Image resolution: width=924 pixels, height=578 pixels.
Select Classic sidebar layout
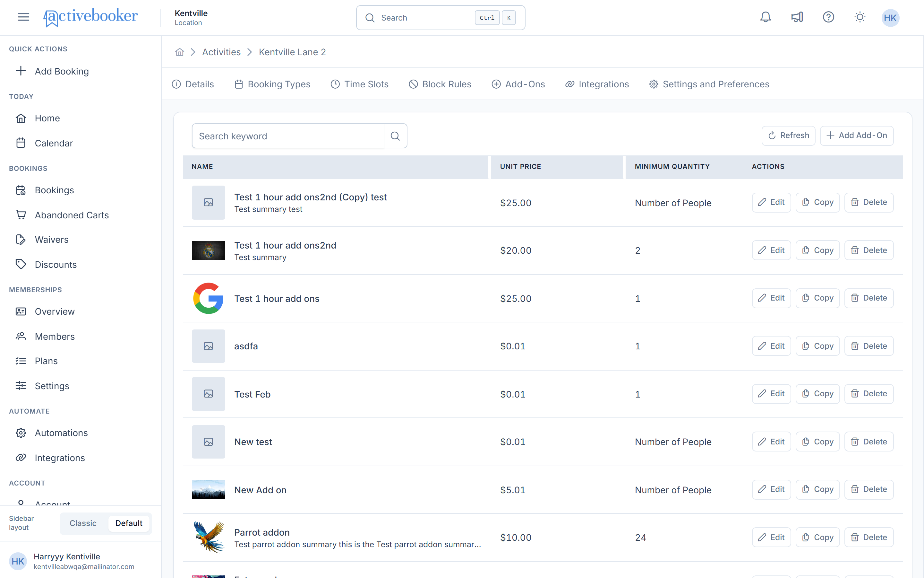coord(83,523)
